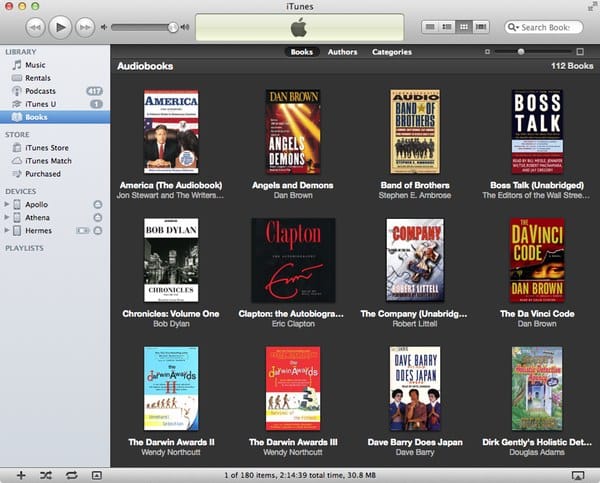
Task: Click author name Stephen E. Ambrose
Action: point(415,195)
